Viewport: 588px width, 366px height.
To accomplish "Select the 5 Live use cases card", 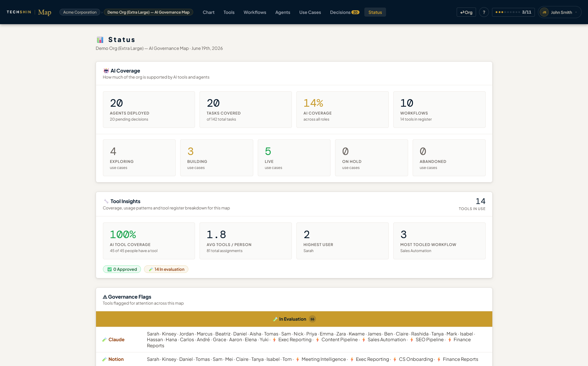I will coord(294,158).
